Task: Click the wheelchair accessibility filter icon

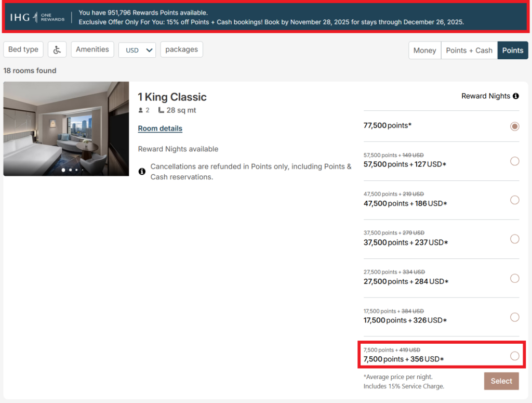Action: click(57, 49)
